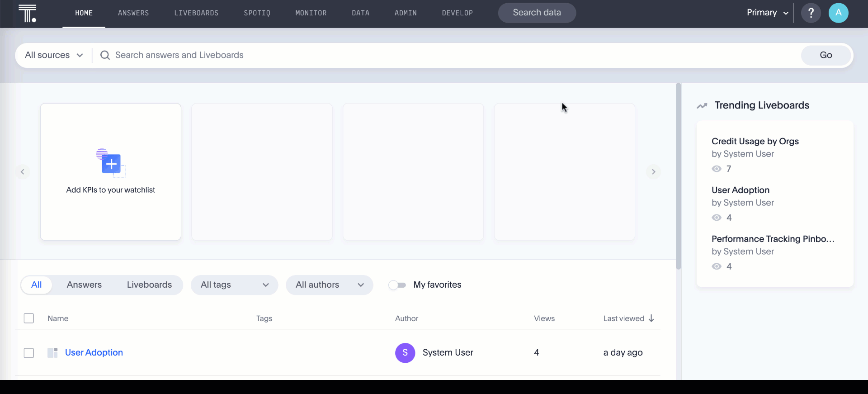Click the main panel vertical scrollbar
868x394 pixels.
[x=678, y=176]
